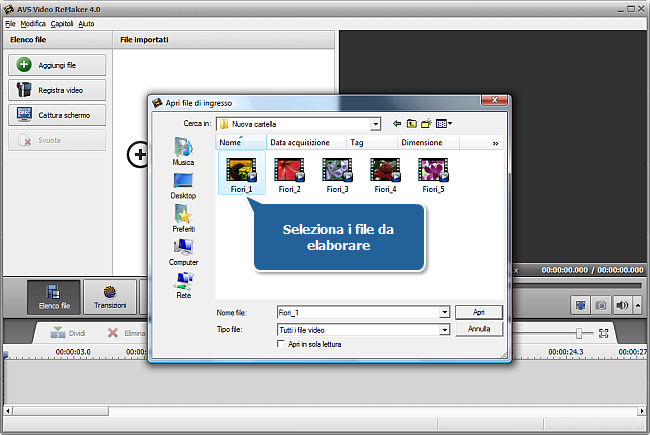Click the left scroll arrow of the timeline
650x435 pixels.
click(8, 411)
